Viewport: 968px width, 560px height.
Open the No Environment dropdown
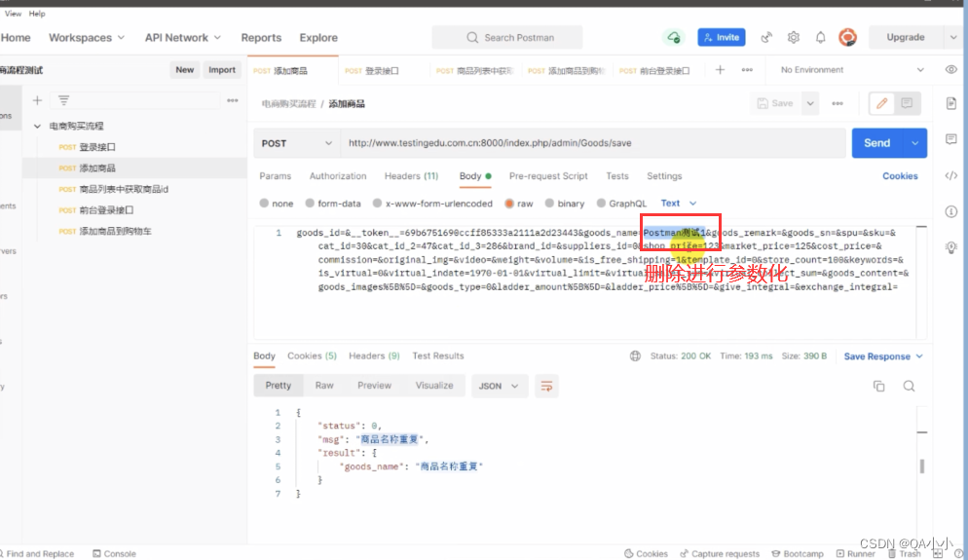(x=852, y=70)
